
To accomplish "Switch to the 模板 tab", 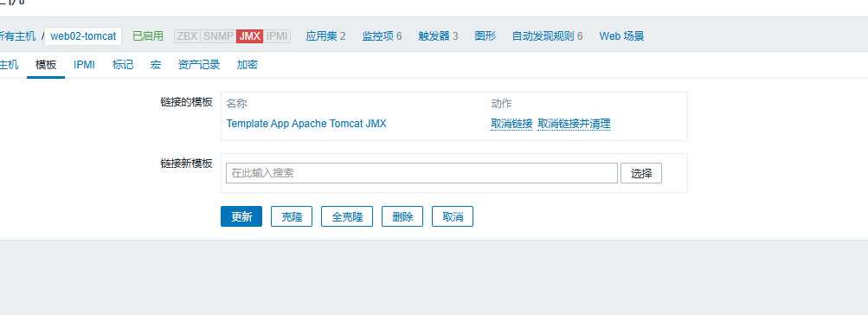I will coord(45,65).
